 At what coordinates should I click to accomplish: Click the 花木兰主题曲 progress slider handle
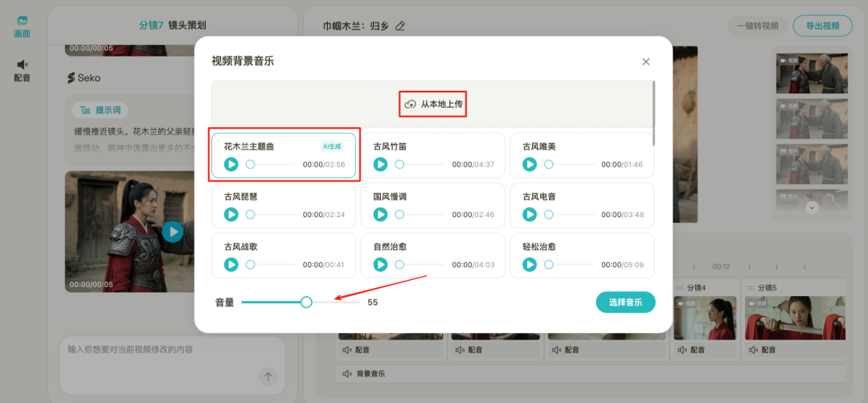coord(250,165)
